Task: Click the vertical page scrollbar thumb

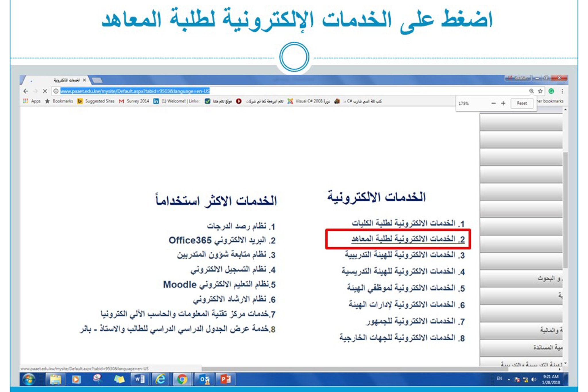Action: [565, 209]
